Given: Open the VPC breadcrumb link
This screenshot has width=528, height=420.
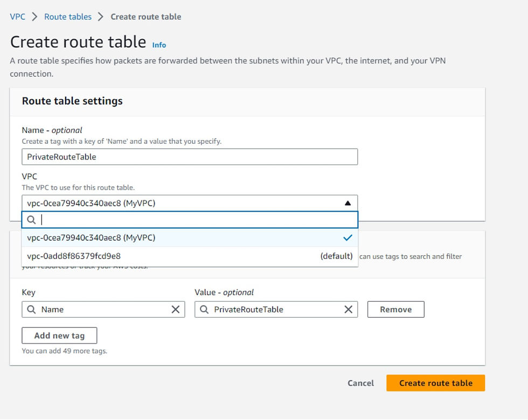Looking at the screenshot, I should click(17, 17).
